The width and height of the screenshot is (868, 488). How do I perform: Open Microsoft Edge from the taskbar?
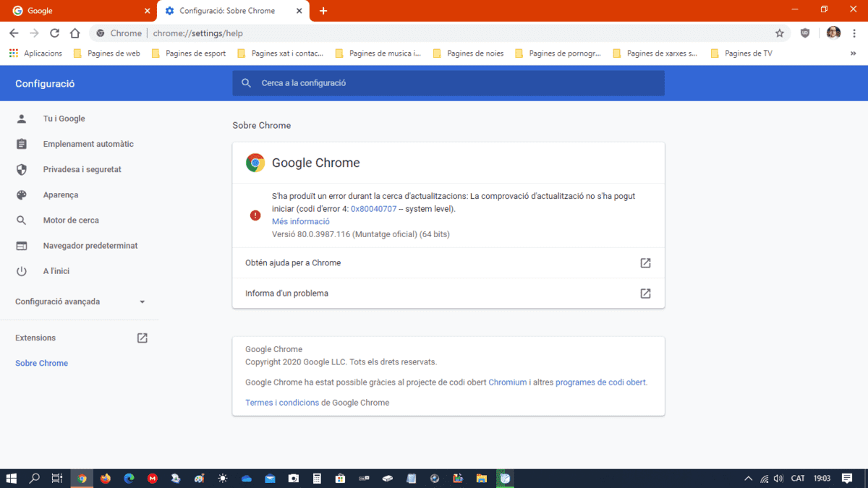(129, 478)
